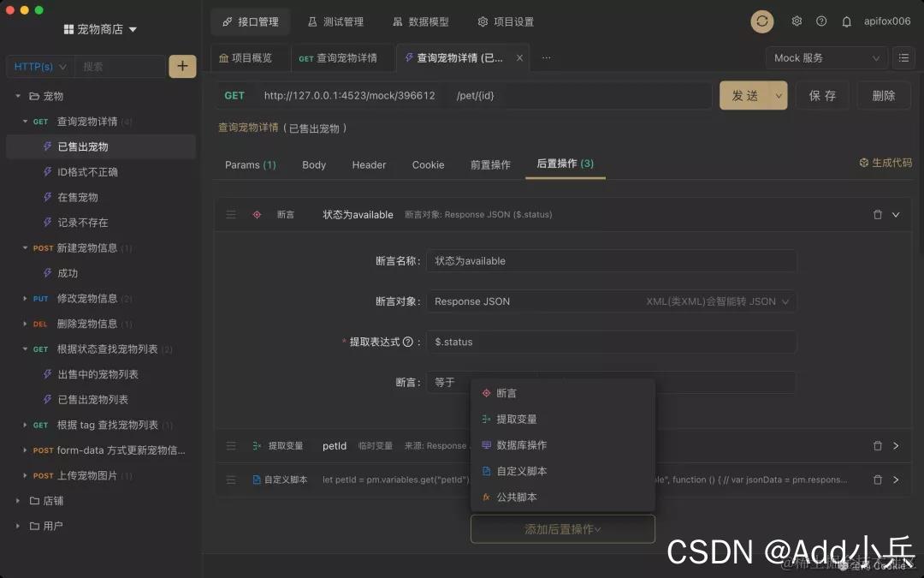Screen dimensions: 924x578
Task: Click the 发送 send button
Action: pyautogui.click(x=743, y=95)
